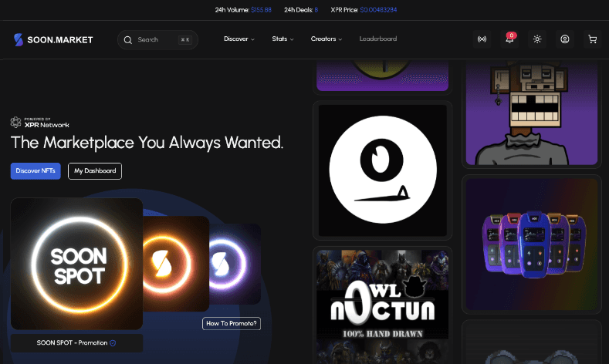The image size is (609, 364).
Task: Open the Discover dropdown menu
Action: click(239, 39)
